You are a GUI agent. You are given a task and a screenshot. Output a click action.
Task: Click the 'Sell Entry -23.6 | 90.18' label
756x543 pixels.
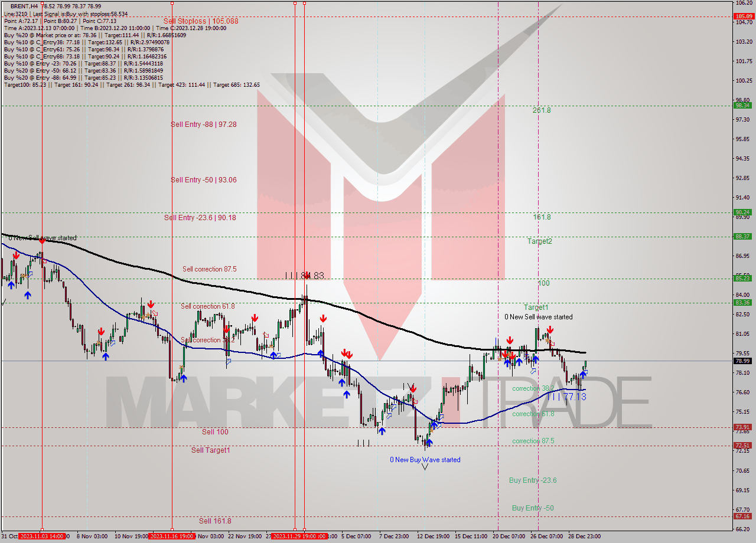pos(200,218)
